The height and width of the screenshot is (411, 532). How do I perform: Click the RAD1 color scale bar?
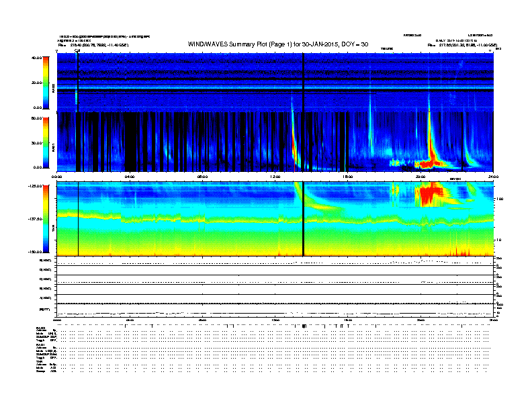tap(46, 143)
